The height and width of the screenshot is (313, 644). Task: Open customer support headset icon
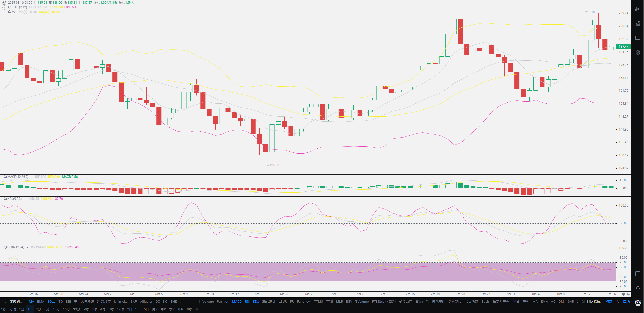click(638, 288)
